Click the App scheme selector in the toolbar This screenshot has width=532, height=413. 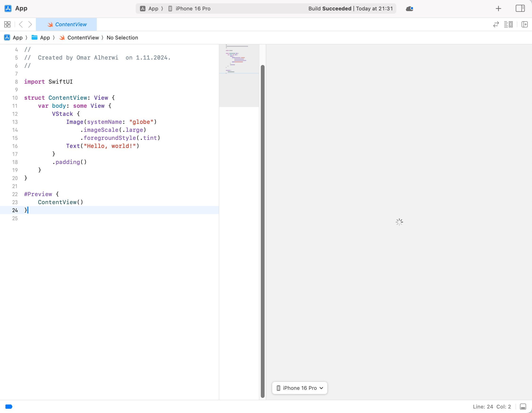tap(149, 9)
